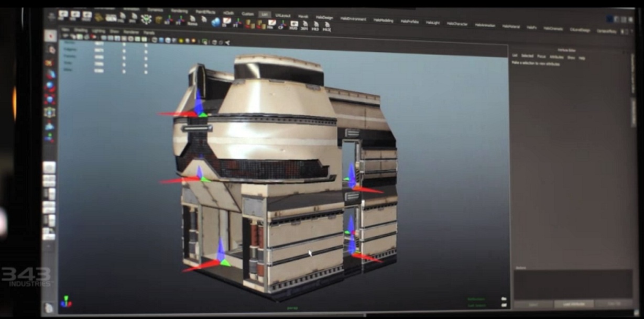Open Attribute Editor Attributes menu
Screen dimensions: 644x319
[x=556, y=57]
